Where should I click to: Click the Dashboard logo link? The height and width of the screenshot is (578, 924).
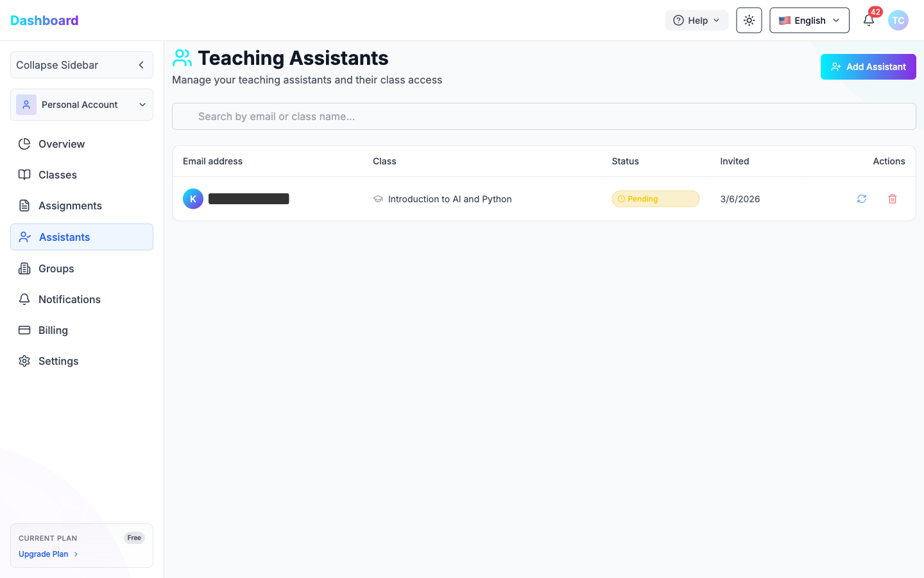(x=44, y=21)
